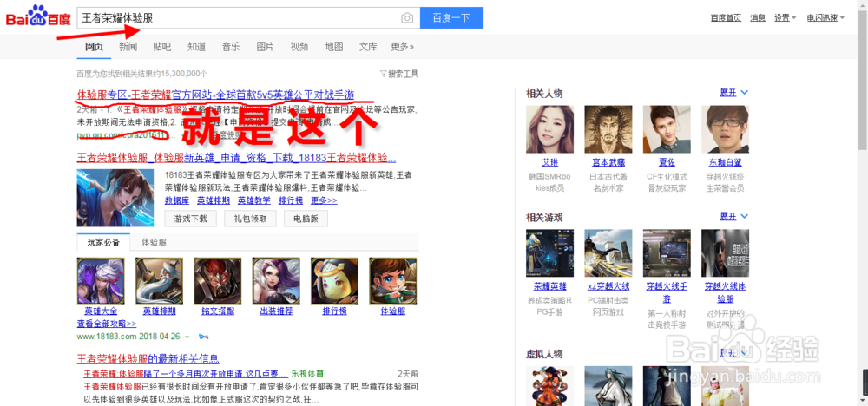Open 更多» search categories
This screenshot has height=406, width=868.
click(x=402, y=47)
